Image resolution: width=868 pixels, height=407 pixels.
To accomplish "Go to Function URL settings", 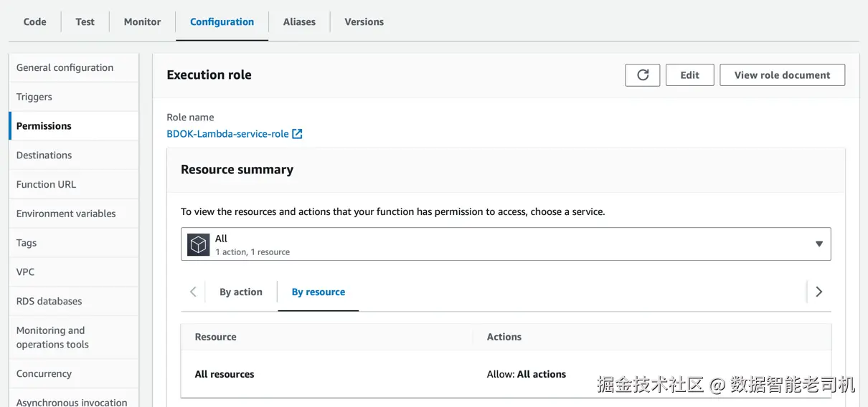I will pos(46,184).
